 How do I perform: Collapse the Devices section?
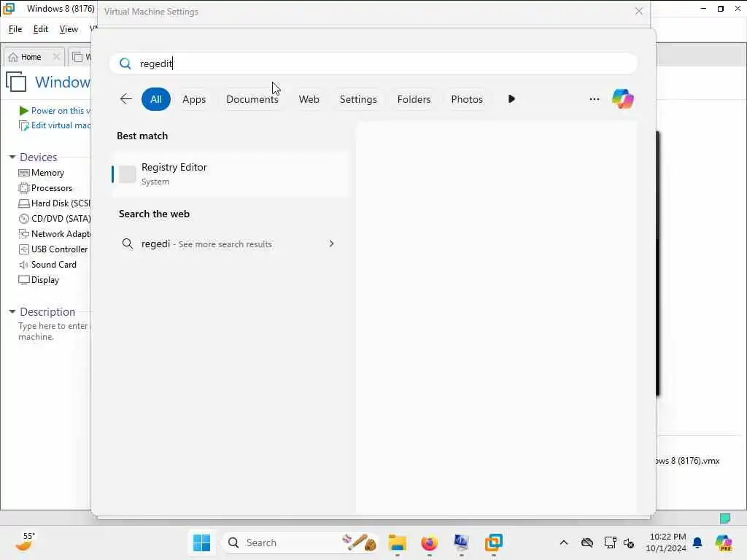click(12, 157)
